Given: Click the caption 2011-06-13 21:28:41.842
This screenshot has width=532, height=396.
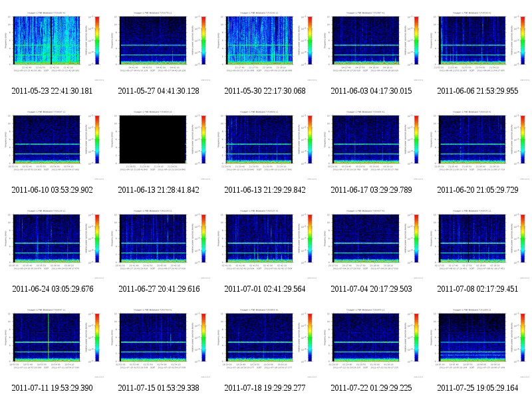Looking at the screenshot, I should pyautogui.click(x=158, y=190).
